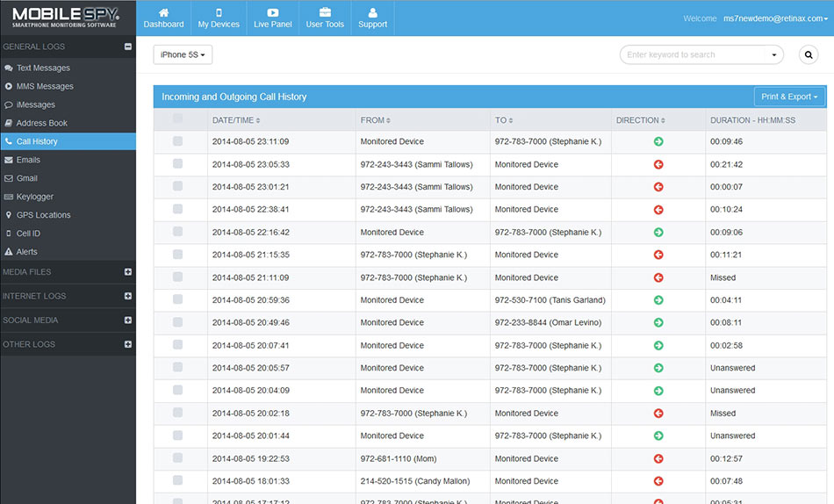Tick the select-all checkbox in table header

178,119
